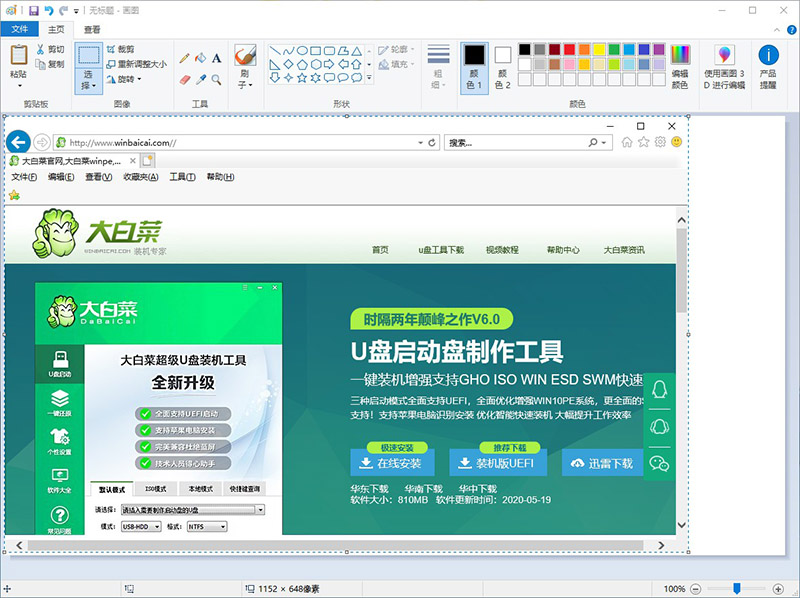800x598 pixels.
Task: Choose Color 1 (颜色 1) box
Action: coord(473,66)
